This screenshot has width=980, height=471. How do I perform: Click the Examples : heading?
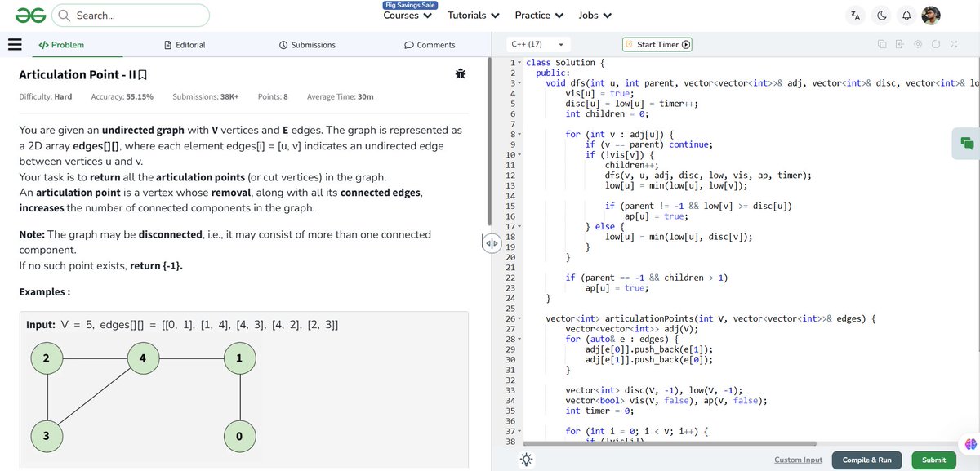[44, 292]
